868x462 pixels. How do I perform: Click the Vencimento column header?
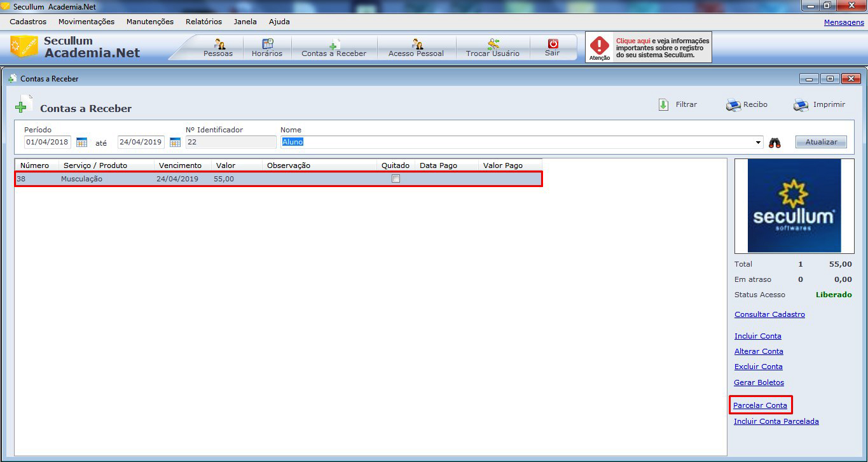[x=180, y=165]
